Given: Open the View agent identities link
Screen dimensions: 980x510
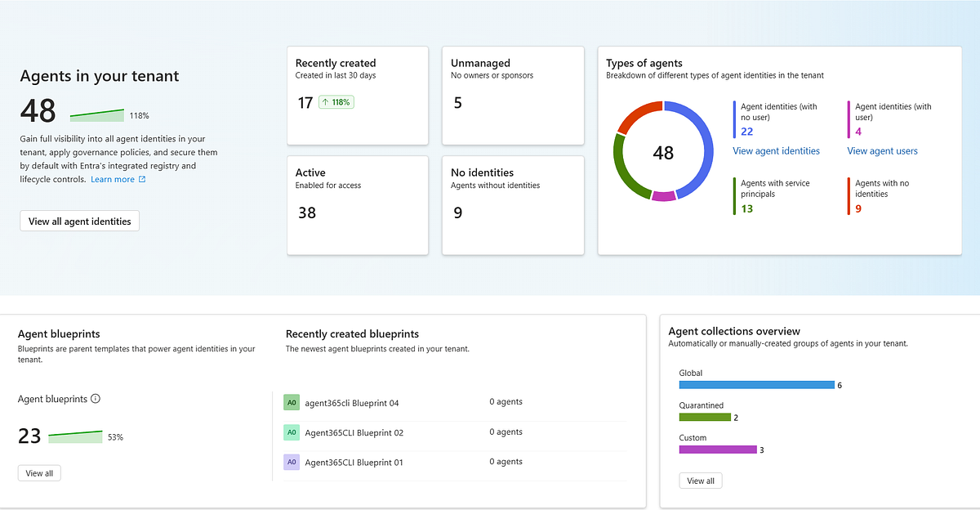Looking at the screenshot, I should pyautogui.click(x=776, y=150).
